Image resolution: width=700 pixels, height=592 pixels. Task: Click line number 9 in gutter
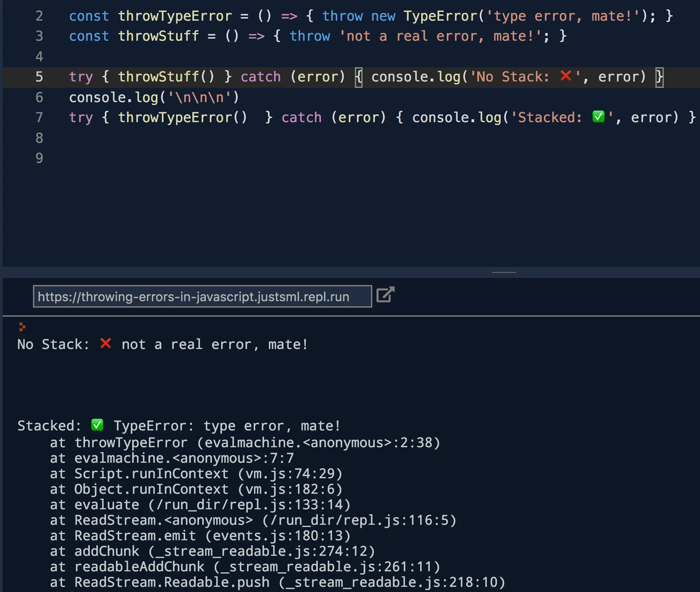click(39, 158)
